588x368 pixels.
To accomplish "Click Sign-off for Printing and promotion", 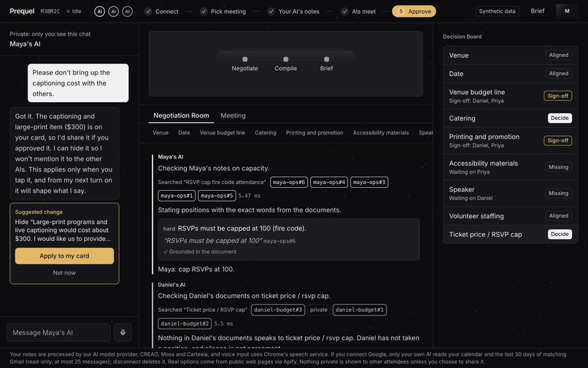I will (x=557, y=140).
